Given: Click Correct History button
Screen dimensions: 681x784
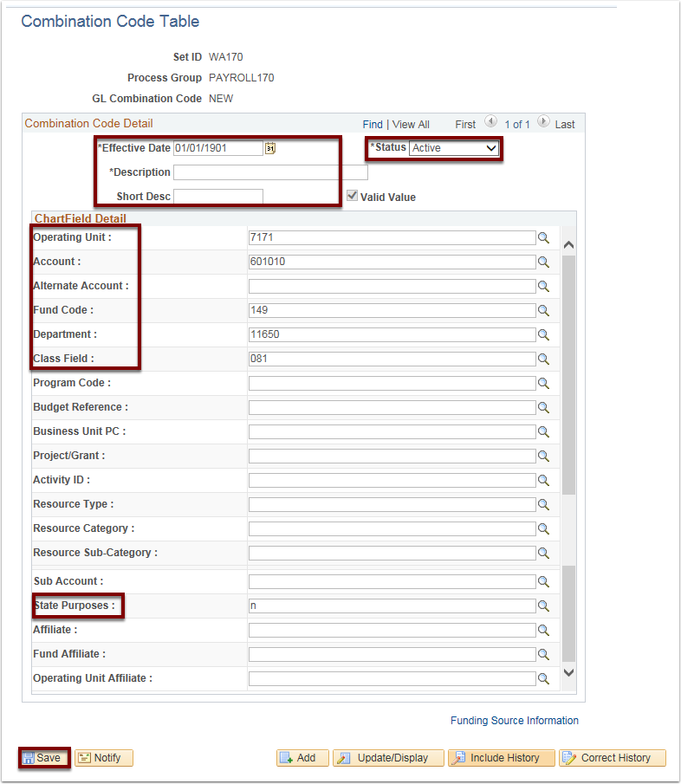Looking at the screenshot, I should click(613, 758).
